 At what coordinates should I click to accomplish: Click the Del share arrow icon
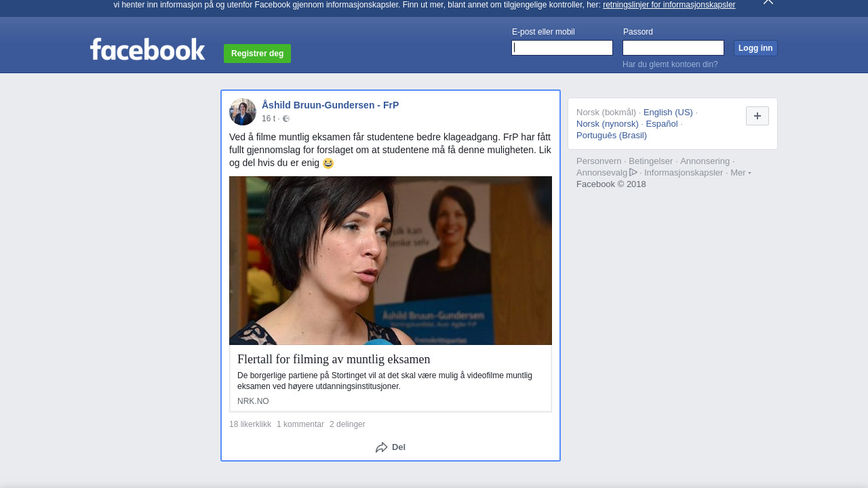[382, 447]
